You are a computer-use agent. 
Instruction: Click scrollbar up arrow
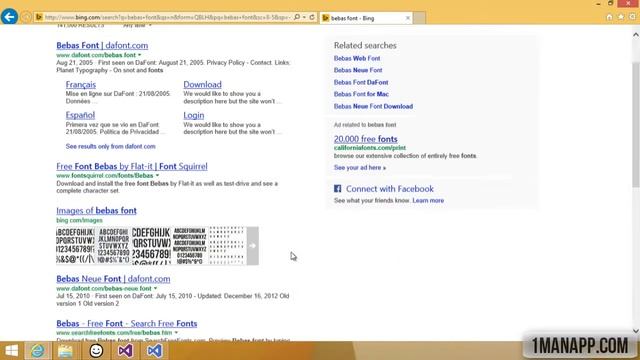click(x=636, y=35)
